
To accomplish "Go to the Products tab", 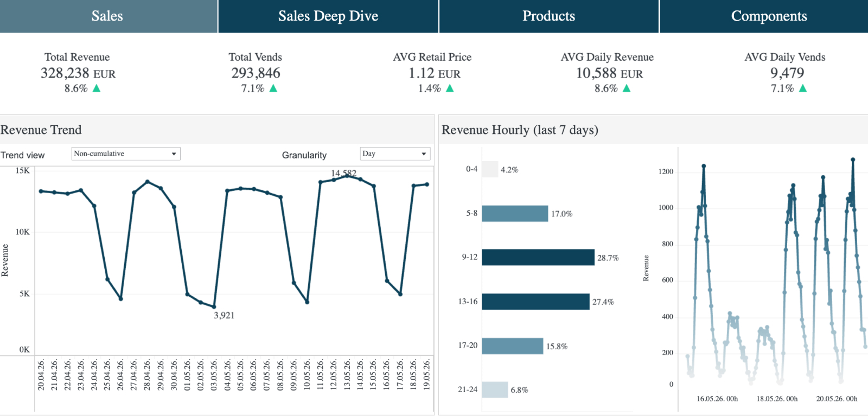I will [549, 16].
